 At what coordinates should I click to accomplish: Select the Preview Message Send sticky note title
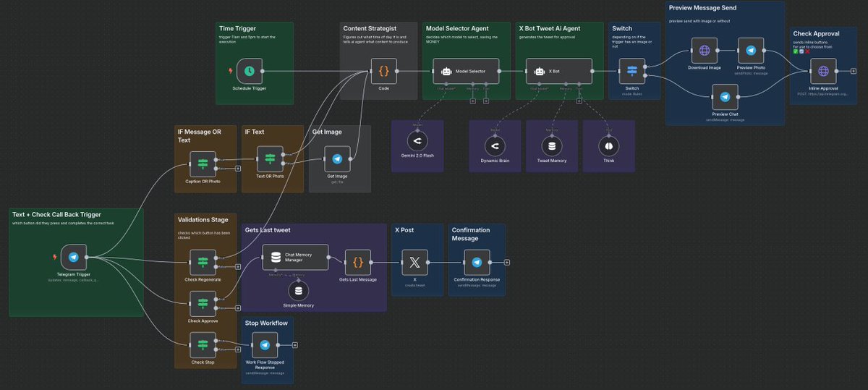(701, 7)
